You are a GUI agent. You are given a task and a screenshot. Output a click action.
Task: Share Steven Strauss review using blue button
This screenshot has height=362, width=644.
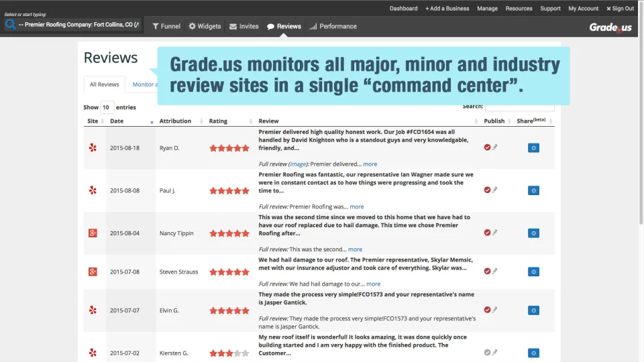click(x=533, y=271)
